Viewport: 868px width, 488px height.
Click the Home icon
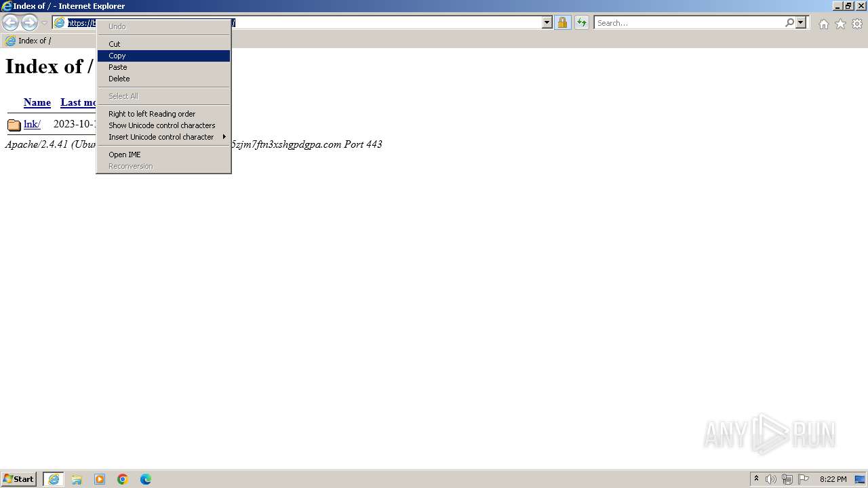(823, 24)
